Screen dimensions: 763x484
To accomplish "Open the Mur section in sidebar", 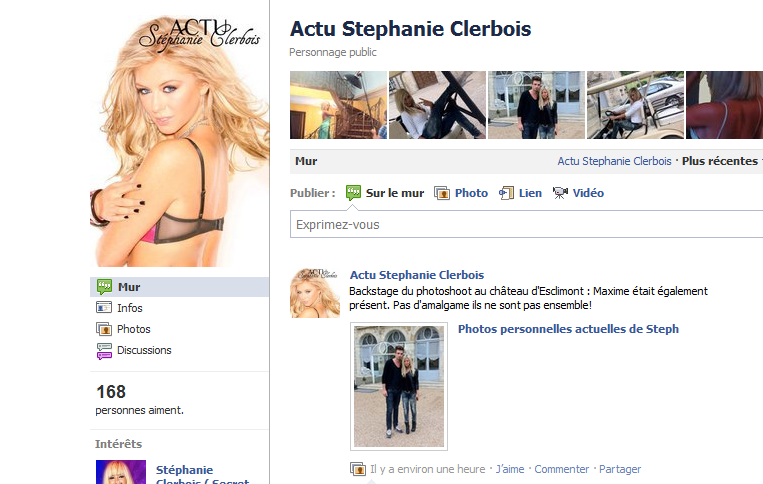I will coord(180,287).
